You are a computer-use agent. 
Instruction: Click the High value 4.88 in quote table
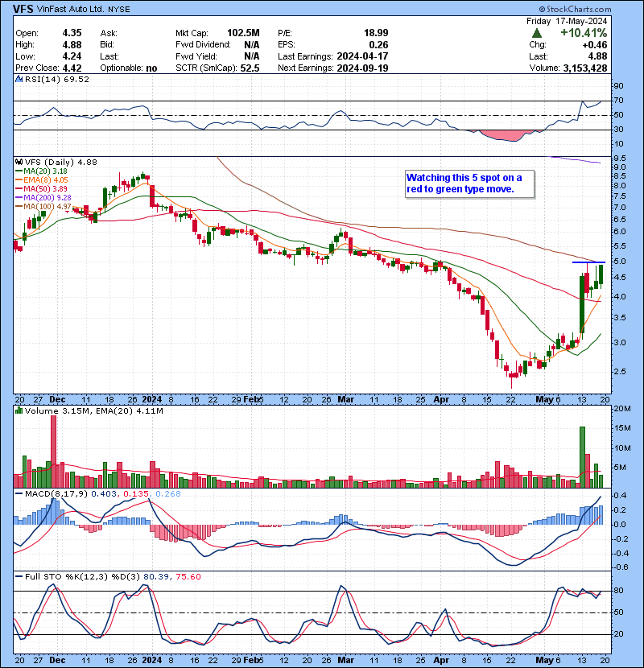pyautogui.click(x=72, y=45)
